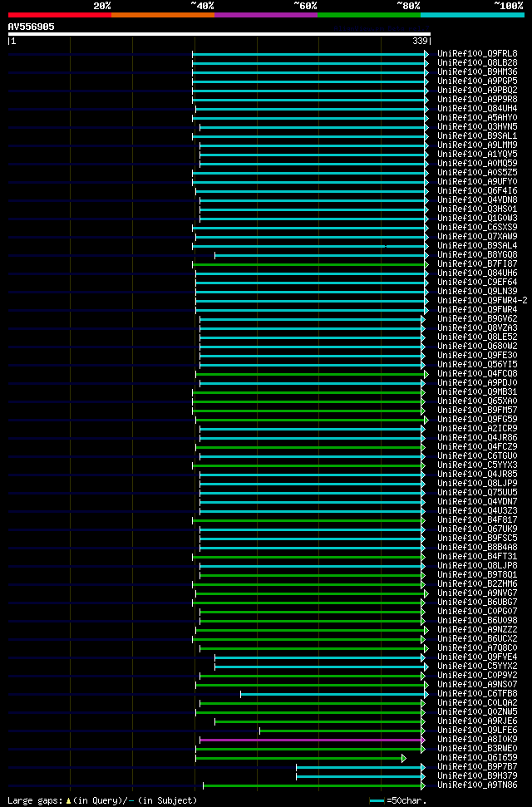
Task: Click the red 20% identity legend segment
Action: coord(60,15)
